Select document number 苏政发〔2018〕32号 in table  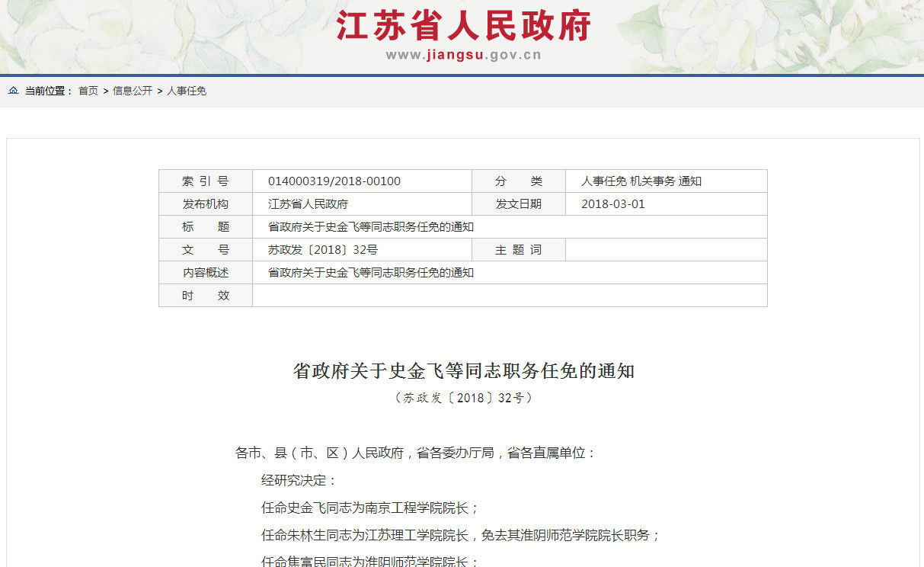[323, 250]
